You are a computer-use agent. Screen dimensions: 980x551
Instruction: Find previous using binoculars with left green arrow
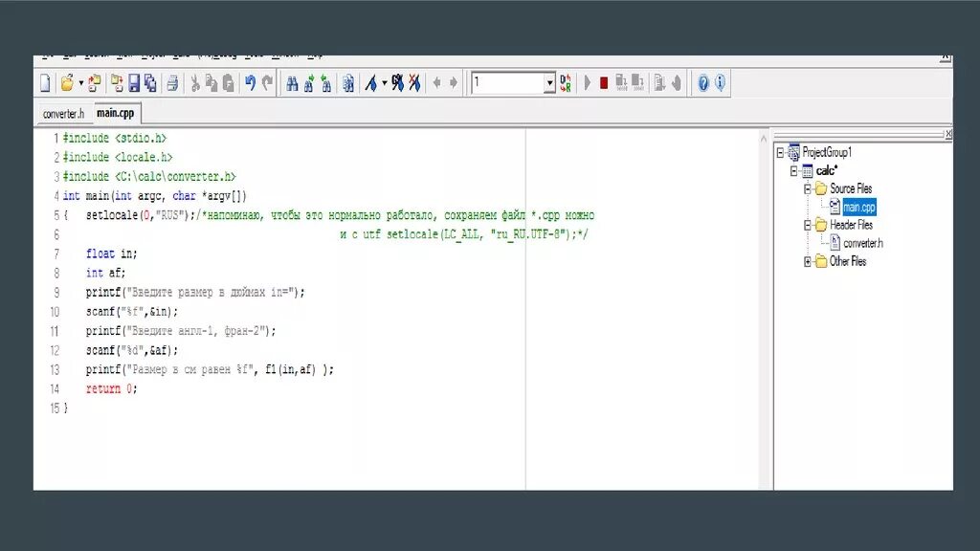click(325, 83)
